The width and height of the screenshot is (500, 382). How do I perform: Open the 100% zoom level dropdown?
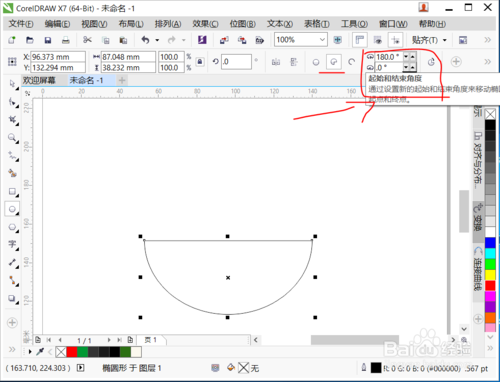click(x=322, y=40)
